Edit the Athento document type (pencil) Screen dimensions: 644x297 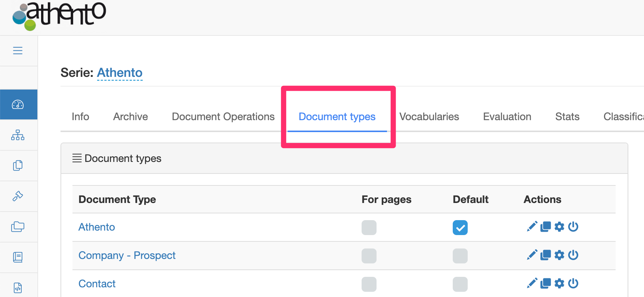tap(532, 226)
